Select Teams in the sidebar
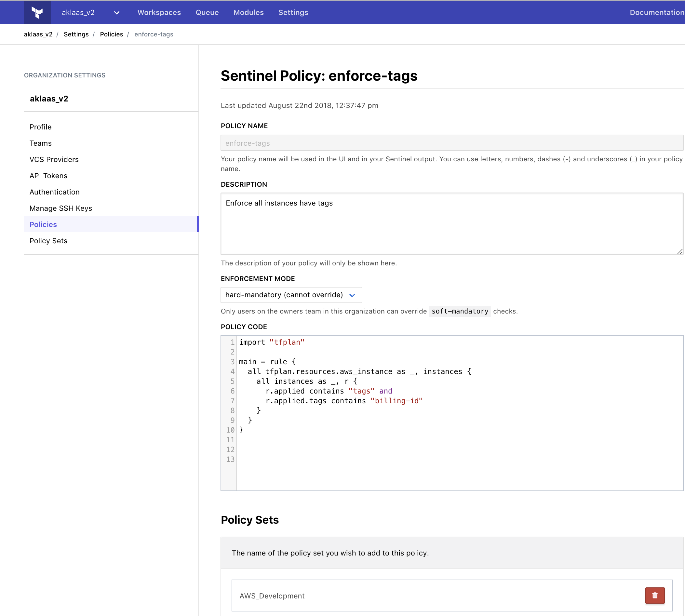The height and width of the screenshot is (616, 685). [x=41, y=143]
